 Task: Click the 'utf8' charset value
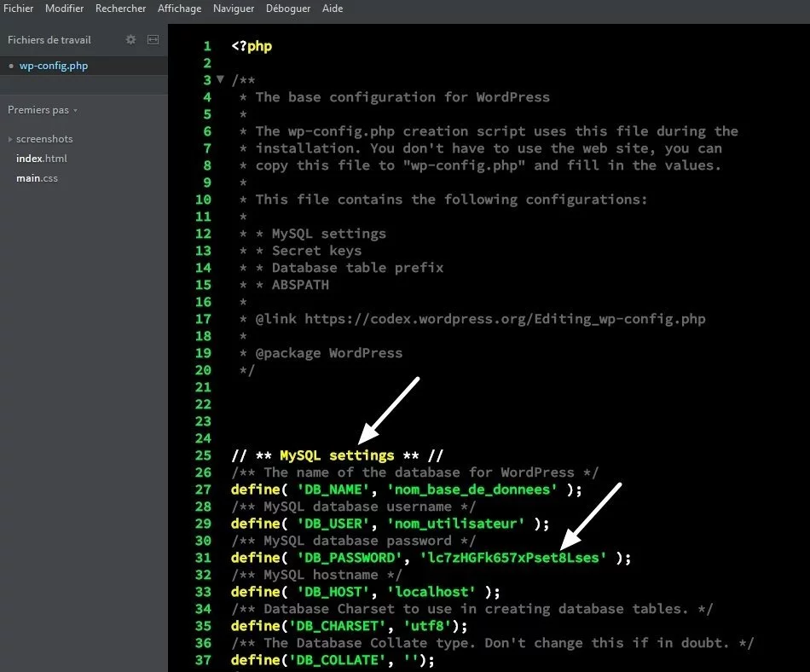[x=427, y=626]
